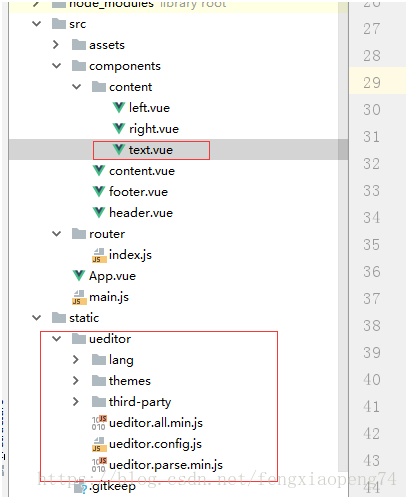
Task: Open main.js file name
Action: tap(109, 297)
